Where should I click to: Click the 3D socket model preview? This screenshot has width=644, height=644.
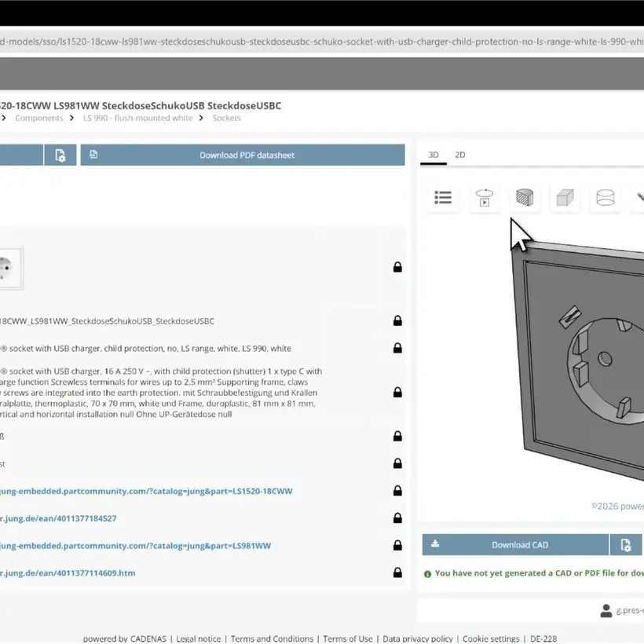579,361
